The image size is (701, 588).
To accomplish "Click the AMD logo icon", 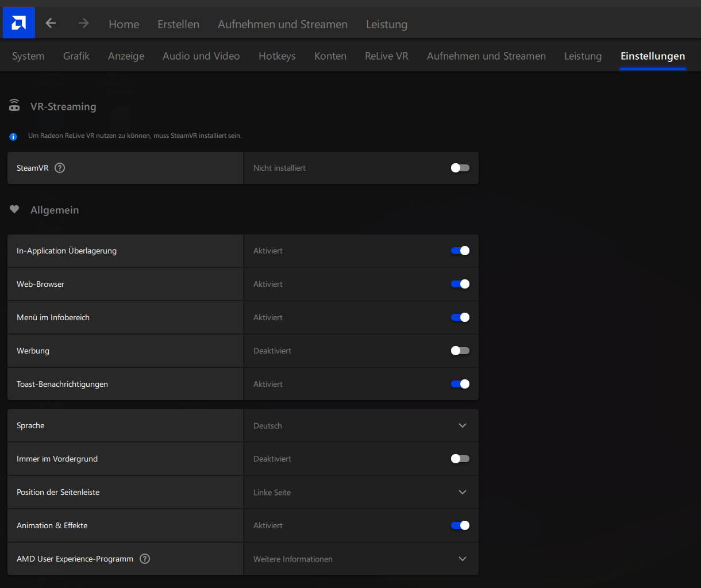I will [19, 23].
